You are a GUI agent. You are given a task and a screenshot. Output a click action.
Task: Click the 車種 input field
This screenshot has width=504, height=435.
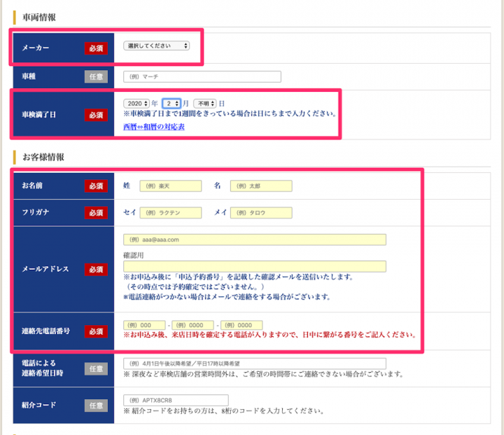pyautogui.click(x=202, y=76)
